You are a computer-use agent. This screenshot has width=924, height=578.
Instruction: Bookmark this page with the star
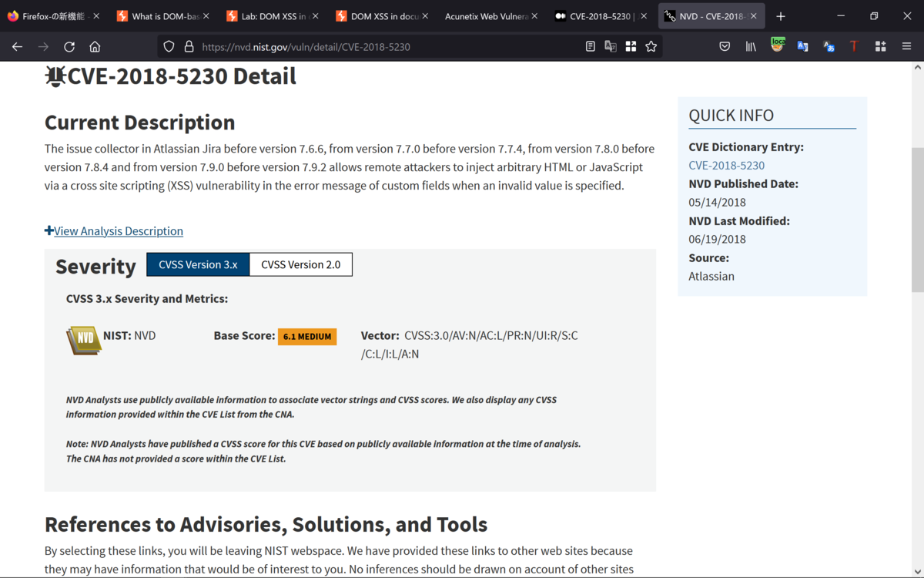(x=651, y=47)
